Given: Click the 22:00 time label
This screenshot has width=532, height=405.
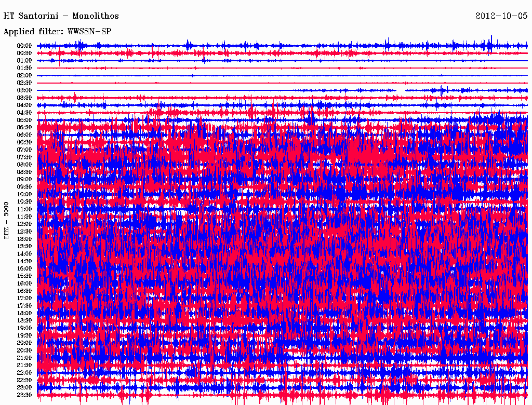Looking at the screenshot, I should (x=24, y=373).
